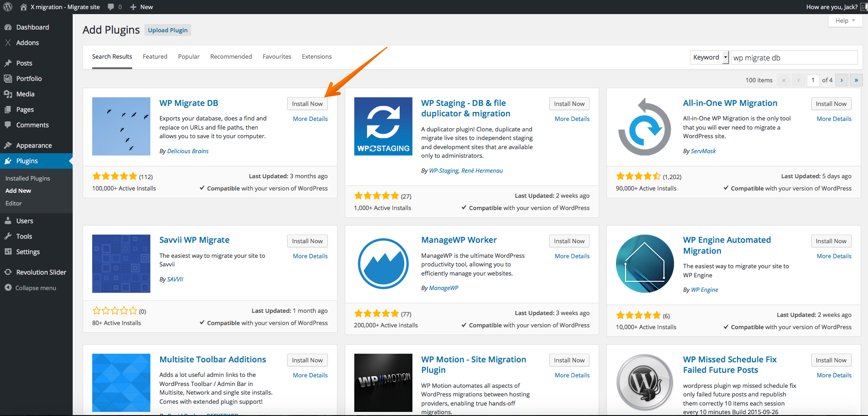Image resolution: width=868 pixels, height=416 pixels.
Task: Open the Settings icon in sidebar
Action: click(8, 252)
